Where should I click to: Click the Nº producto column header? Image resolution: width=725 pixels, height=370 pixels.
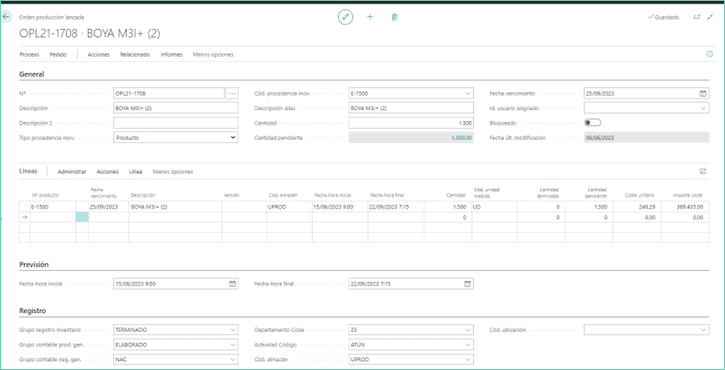tap(45, 195)
